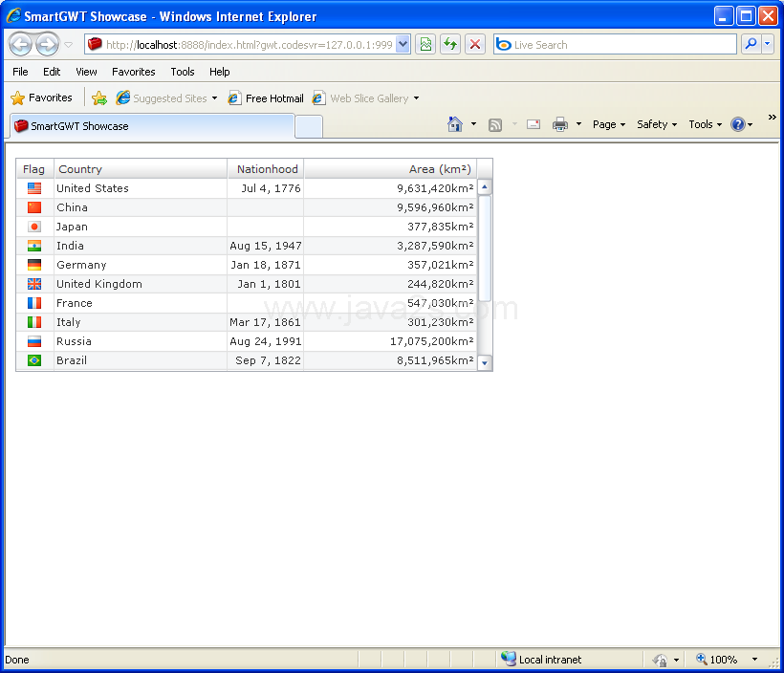Select the 17,075,200km² area cell
Screen dimensions: 784x673
point(390,341)
